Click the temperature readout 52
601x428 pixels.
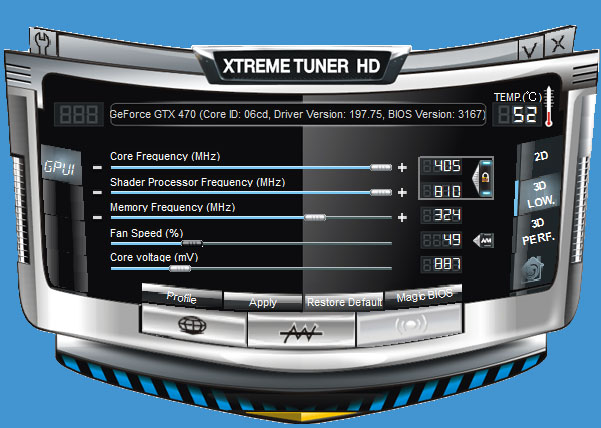click(x=517, y=115)
